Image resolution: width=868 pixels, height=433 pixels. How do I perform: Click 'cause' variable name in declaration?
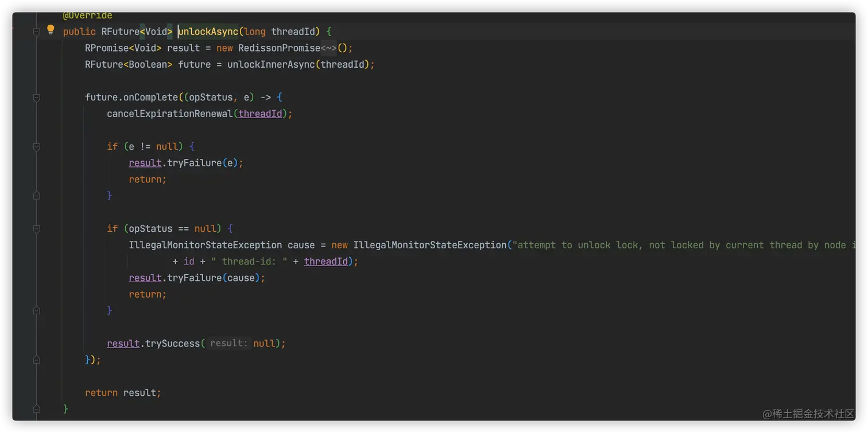point(301,245)
